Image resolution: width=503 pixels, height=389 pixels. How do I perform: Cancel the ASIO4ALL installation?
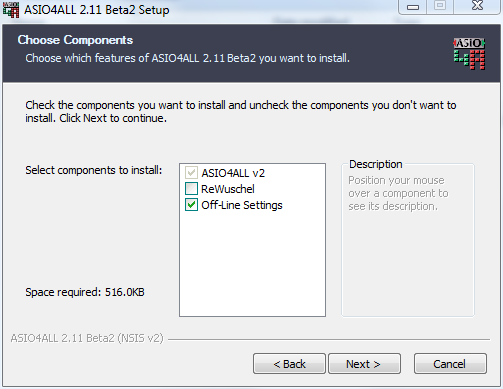[x=450, y=364]
